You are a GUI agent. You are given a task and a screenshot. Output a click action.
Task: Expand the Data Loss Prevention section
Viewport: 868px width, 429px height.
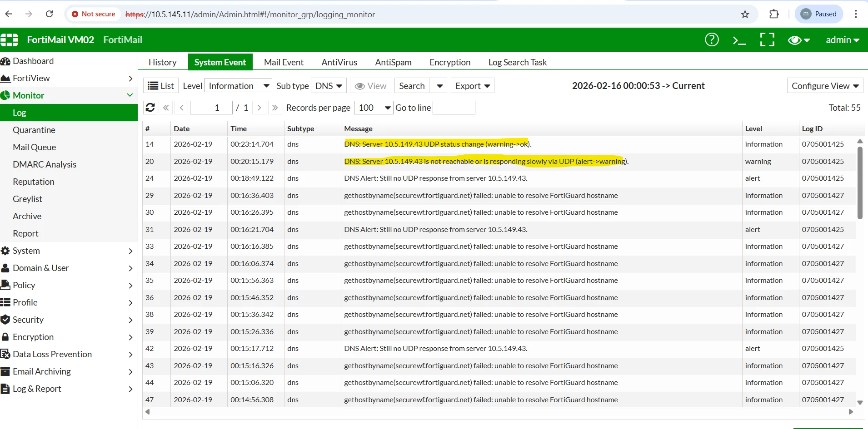69,354
